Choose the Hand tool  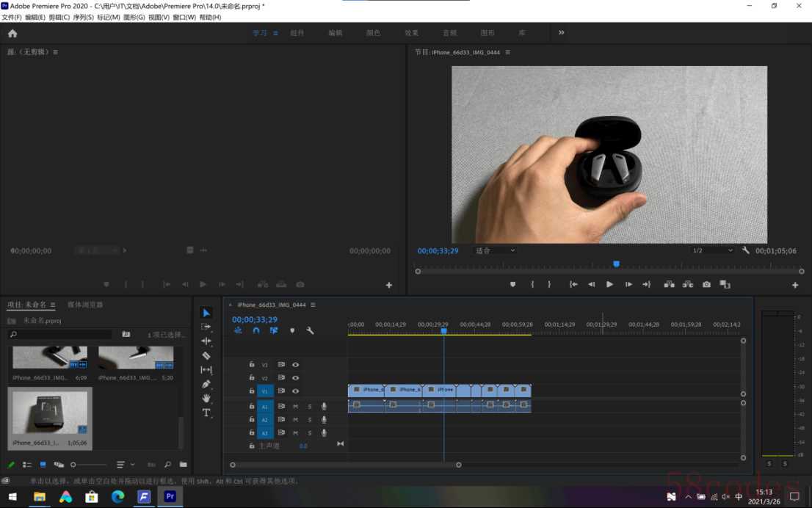click(x=206, y=398)
